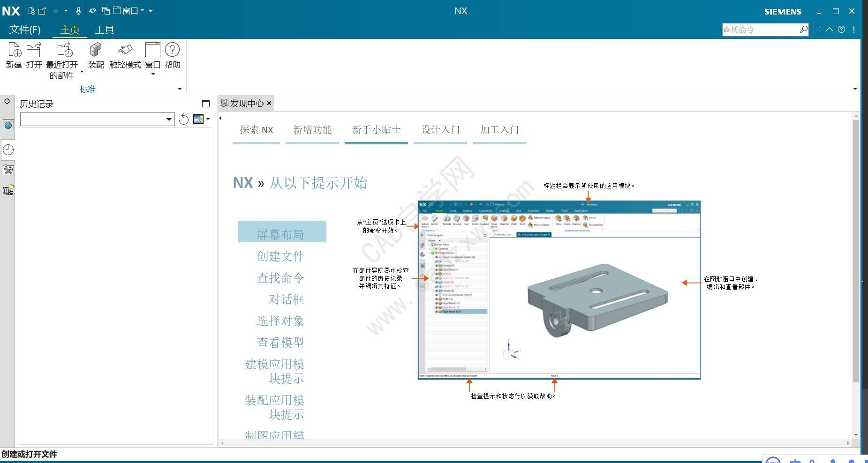Image resolution: width=868 pixels, height=463 pixels.
Task: Select the clock History panel icon in sidebar
Action: [x=8, y=149]
